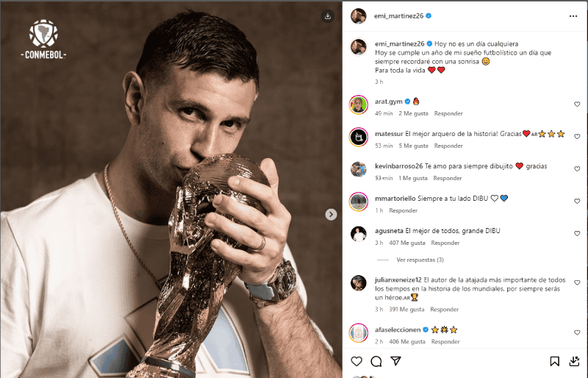The image size is (588, 378).
Task: Download the photo using the top-right icon
Action: pyautogui.click(x=328, y=15)
